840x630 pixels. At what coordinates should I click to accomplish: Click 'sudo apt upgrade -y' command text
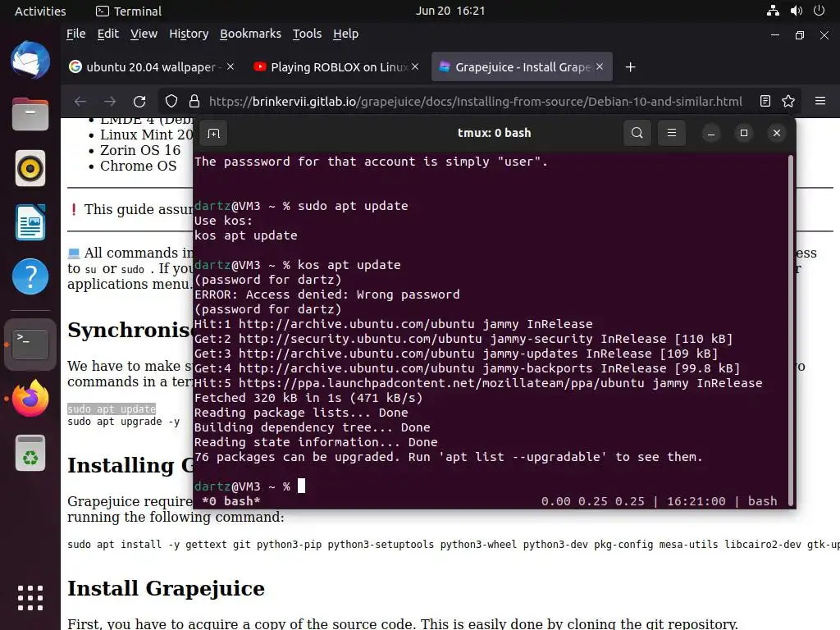click(123, 422)
